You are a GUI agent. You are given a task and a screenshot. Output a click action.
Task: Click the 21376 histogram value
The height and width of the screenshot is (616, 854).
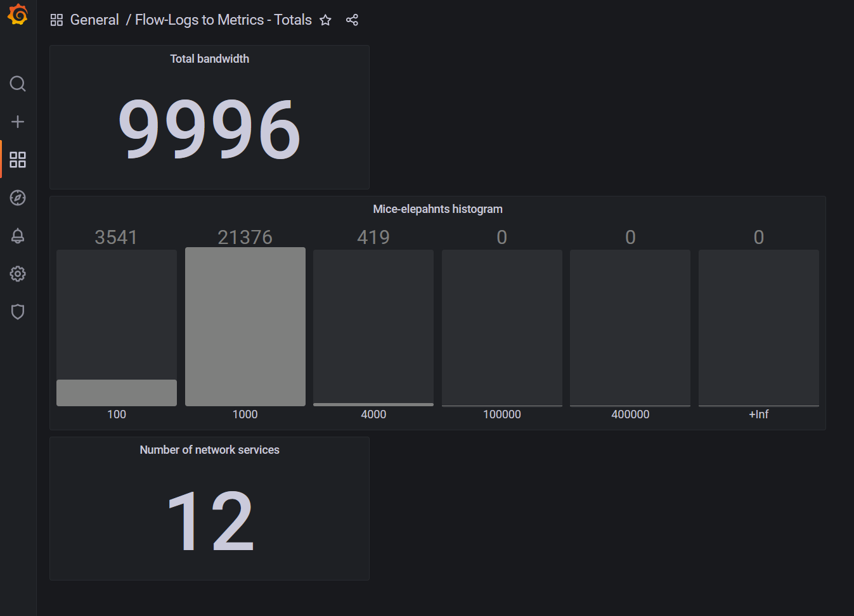click(245, 238)
